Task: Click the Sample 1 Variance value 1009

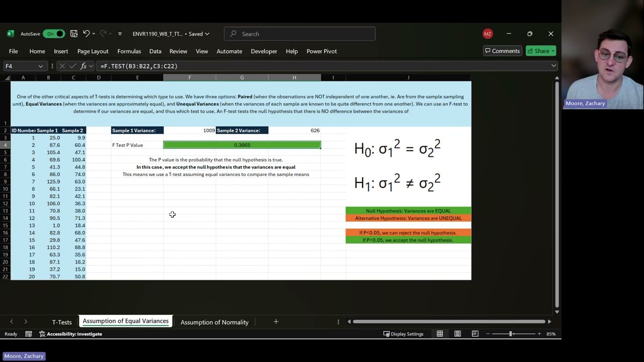Action: pos(190,130)
